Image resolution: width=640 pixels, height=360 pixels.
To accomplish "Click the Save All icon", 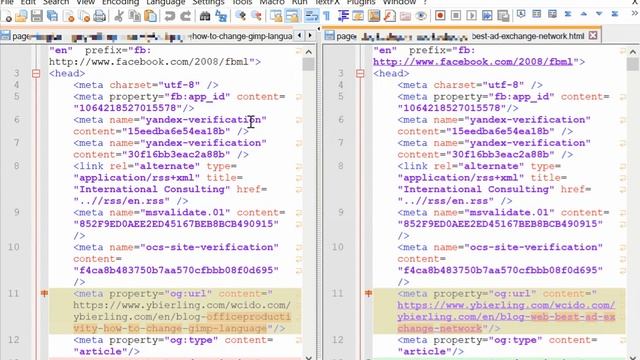I will (x=52, y=16).
